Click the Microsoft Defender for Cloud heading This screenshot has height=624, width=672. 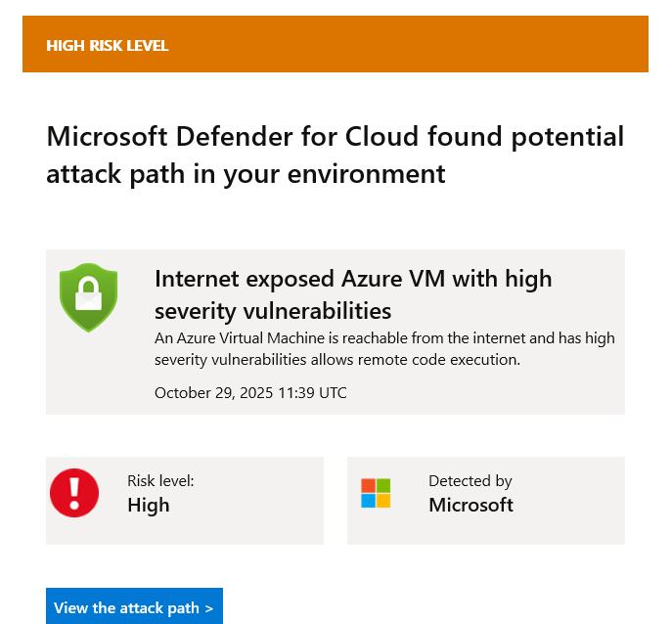click(335, 155)
